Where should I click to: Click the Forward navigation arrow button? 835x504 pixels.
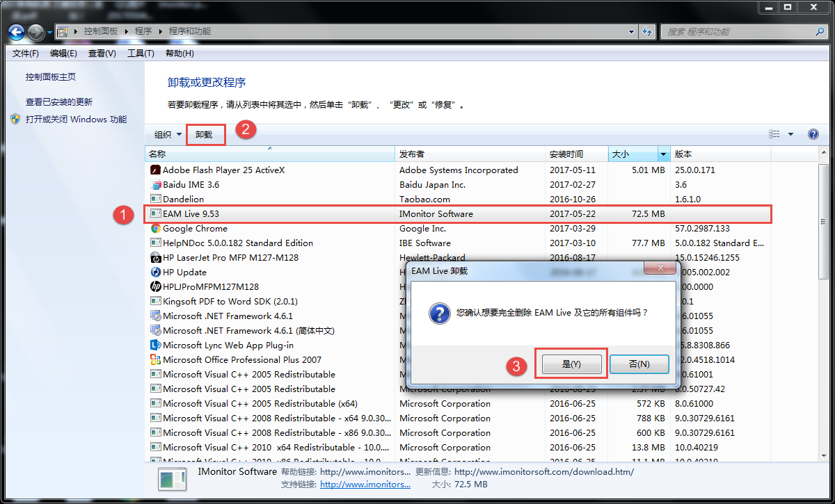pos(36,31)
